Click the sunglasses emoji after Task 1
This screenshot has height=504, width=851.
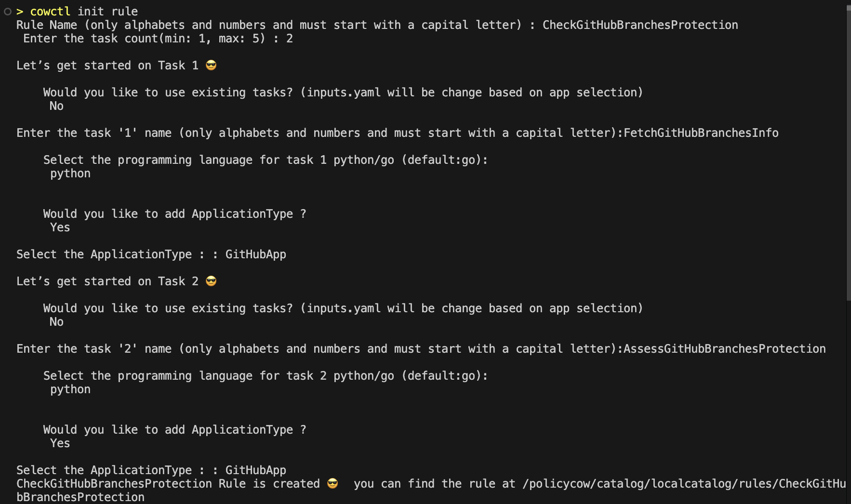pos(211,65)
